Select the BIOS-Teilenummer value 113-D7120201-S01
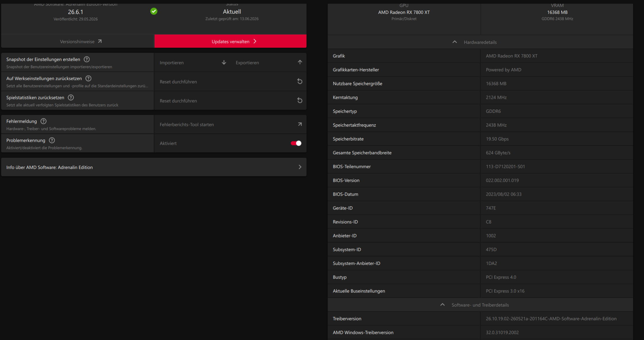The width and height of the screenshot is (644, 340). tap(505, 166)
